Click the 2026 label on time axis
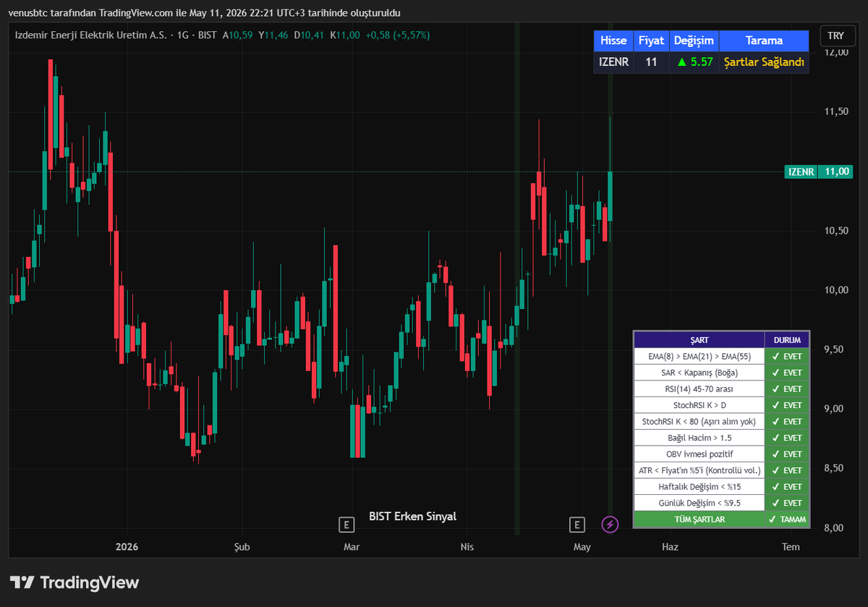This screenshot has height=607, width=868. coord(127,547)
